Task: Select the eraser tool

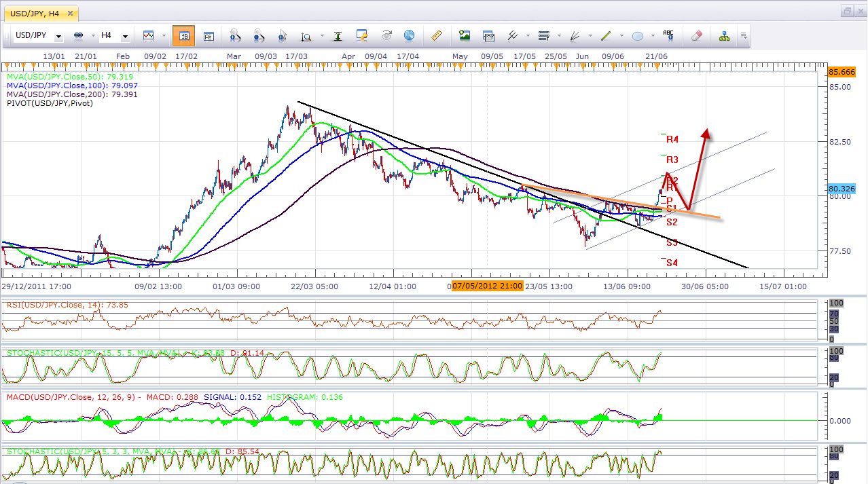Action: (x=695, y=35)
